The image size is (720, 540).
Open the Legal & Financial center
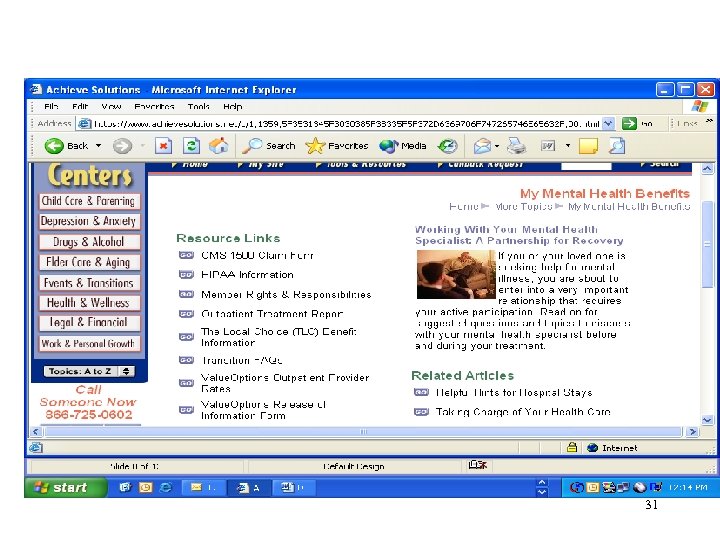(x=89, y=322)
